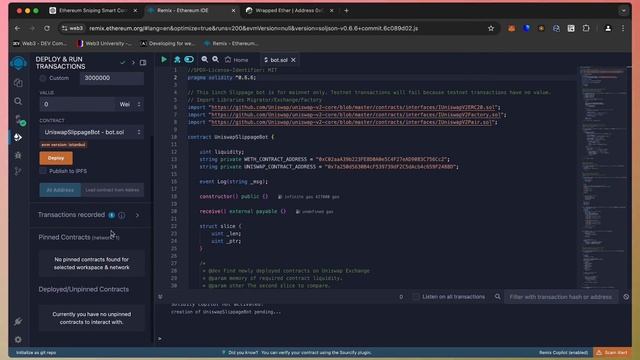Switch to Ethereum Sniping Smart Contract tab
Viewport: 640px width, 360px height.
pos(93,11)
